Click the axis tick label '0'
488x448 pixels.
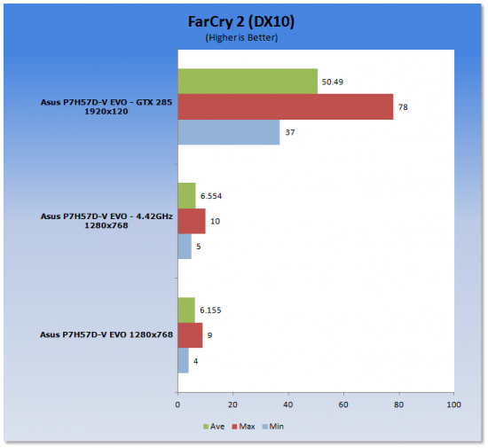tap(177, 405)
